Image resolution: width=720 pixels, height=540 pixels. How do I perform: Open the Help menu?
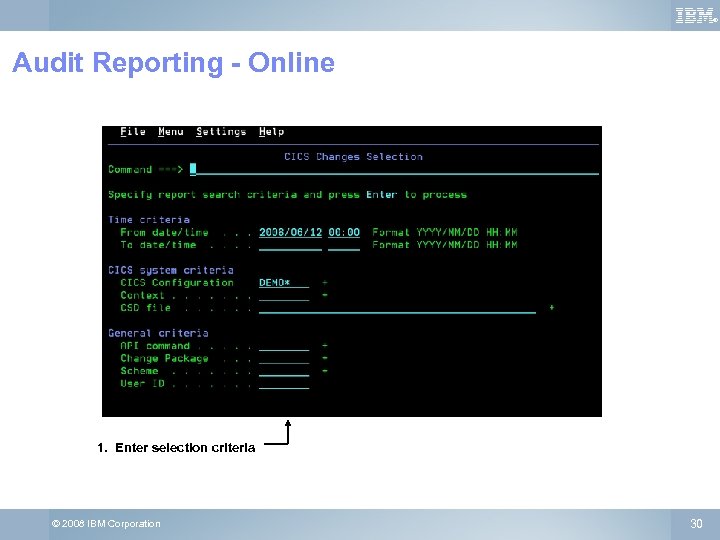(271, 132)
